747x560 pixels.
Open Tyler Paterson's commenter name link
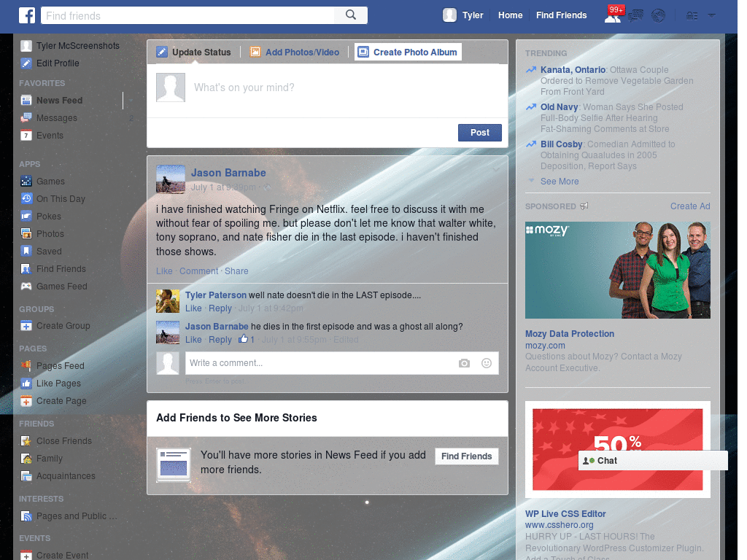216,295
